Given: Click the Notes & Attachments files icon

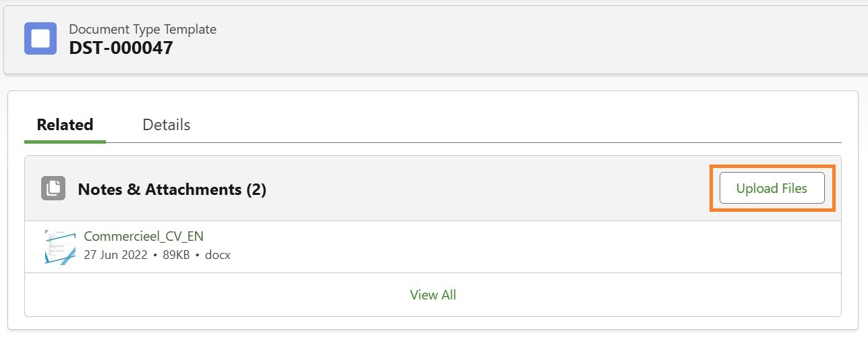Looking at the screenshot, I should (53, 189).
